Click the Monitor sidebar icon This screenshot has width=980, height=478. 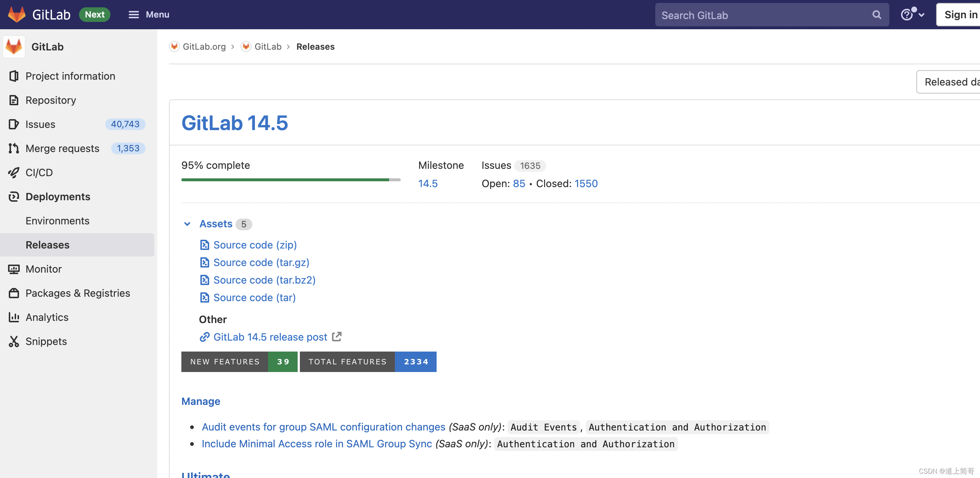14,269
